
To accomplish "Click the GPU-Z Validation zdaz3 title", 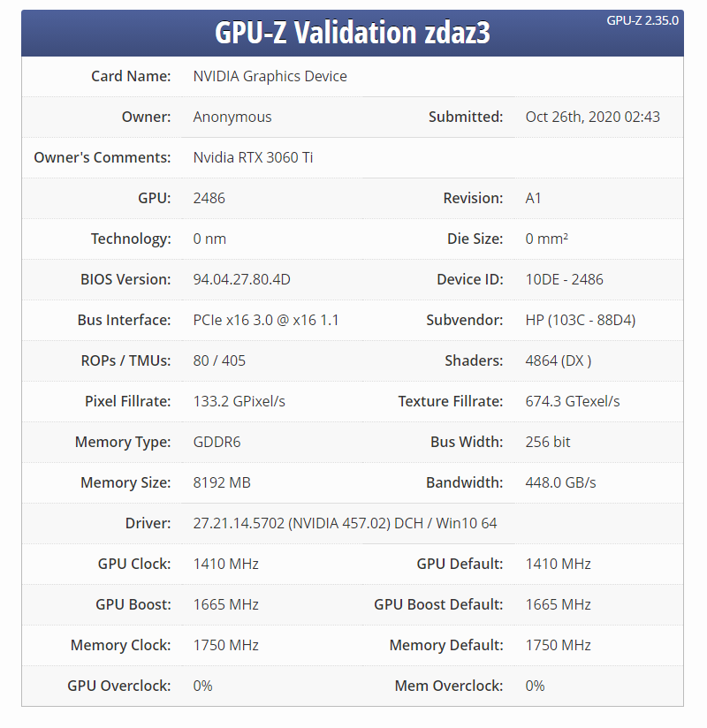I will (x=352, y=33).
